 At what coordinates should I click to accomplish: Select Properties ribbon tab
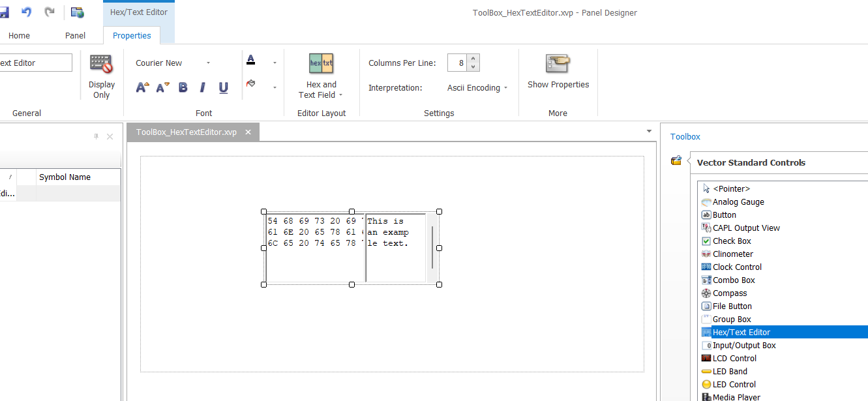[132, 35]
